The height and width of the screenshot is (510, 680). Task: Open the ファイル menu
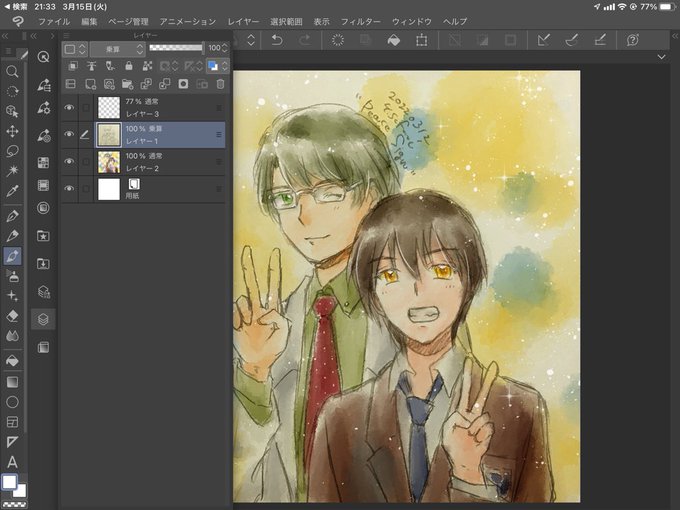click(x=54, y=22)
